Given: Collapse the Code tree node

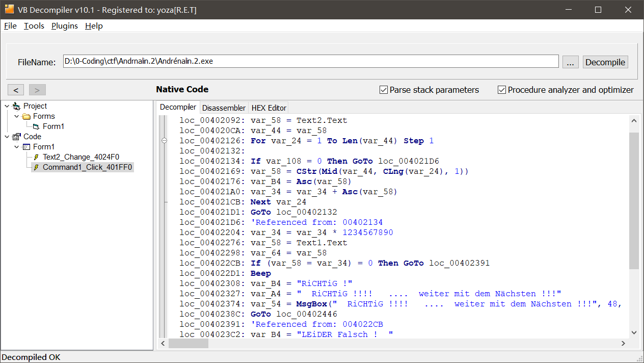Looking at the screenshot, I should pyautogui.click(x=7, y=137).
